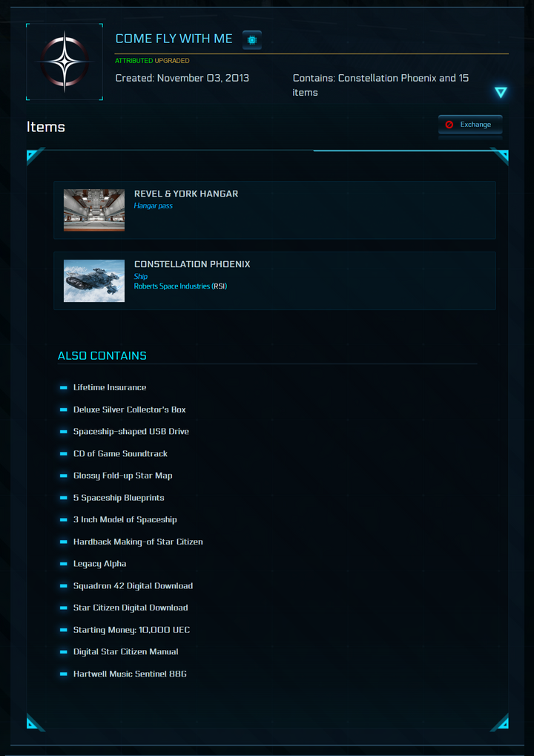Open the Constellation Phoenix ship image

point(94,280)
